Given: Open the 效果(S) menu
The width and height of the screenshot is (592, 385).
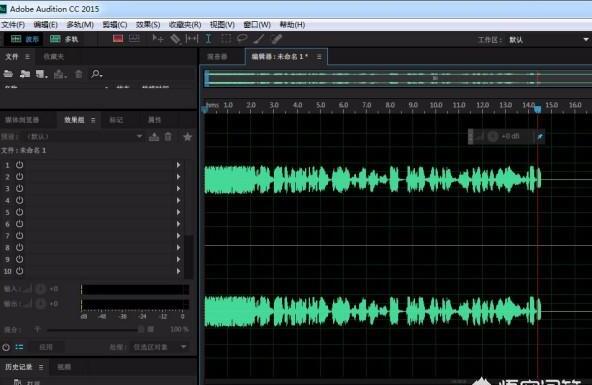Looking at the screenshot, I should coord(148,25).
